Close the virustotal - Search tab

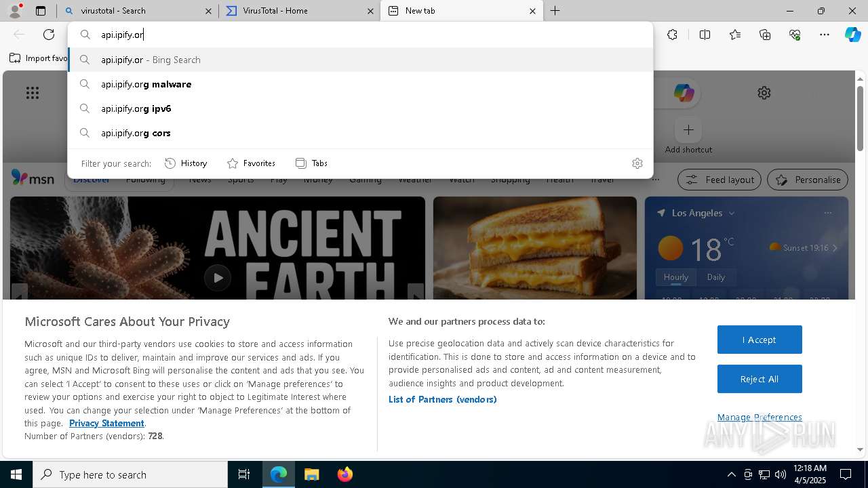click(208, 11)
